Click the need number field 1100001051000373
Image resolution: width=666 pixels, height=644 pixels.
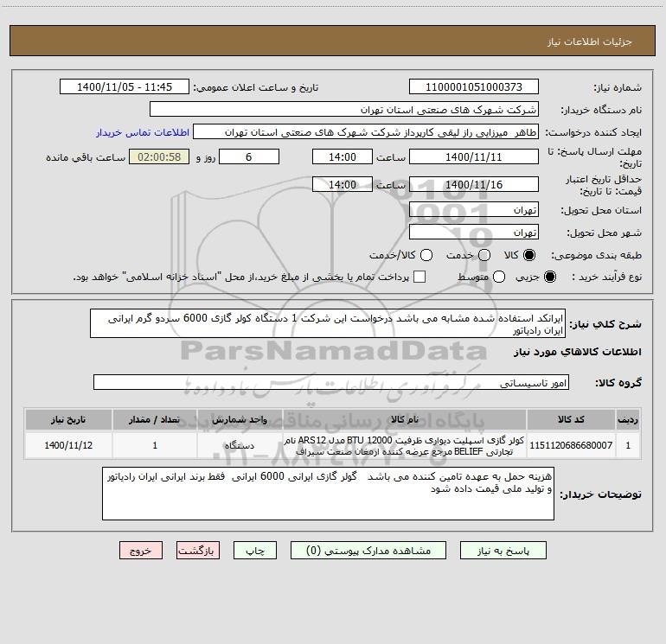474,87
